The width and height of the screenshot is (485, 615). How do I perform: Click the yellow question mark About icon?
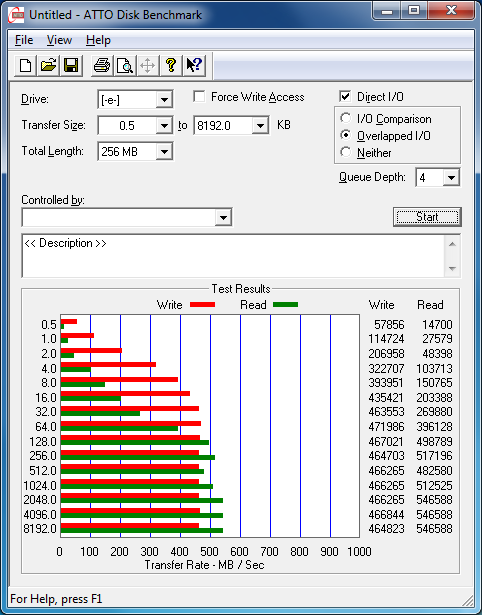(x=171, y=65)
